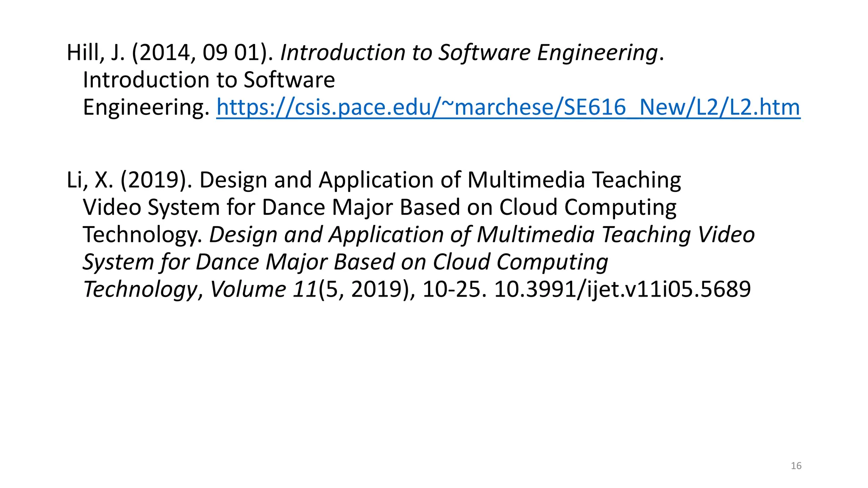Viewport: 868px width, 488px height.
Task: Click the italic 'Introduction to Software Engineering' title
Action: pyautogui.click(x=469, y=53)
